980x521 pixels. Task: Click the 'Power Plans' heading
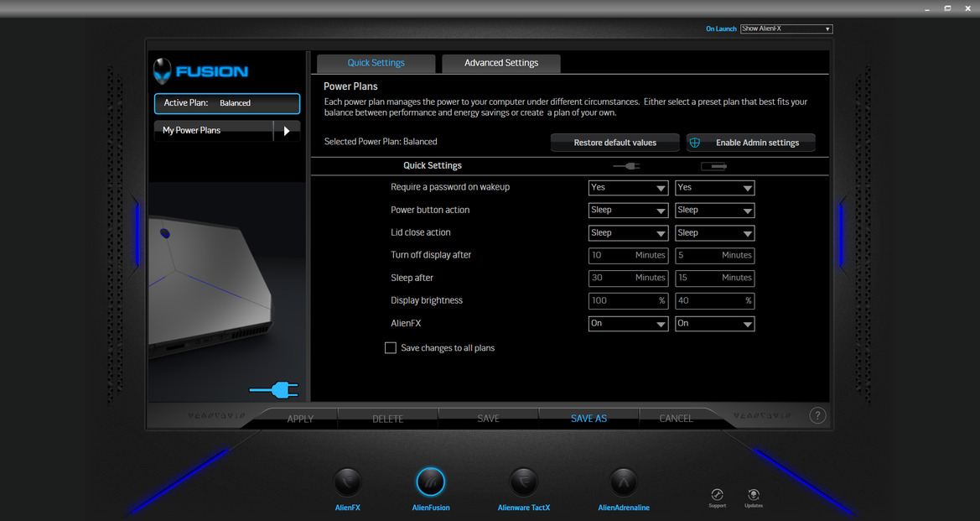click(x=350, y=86)
